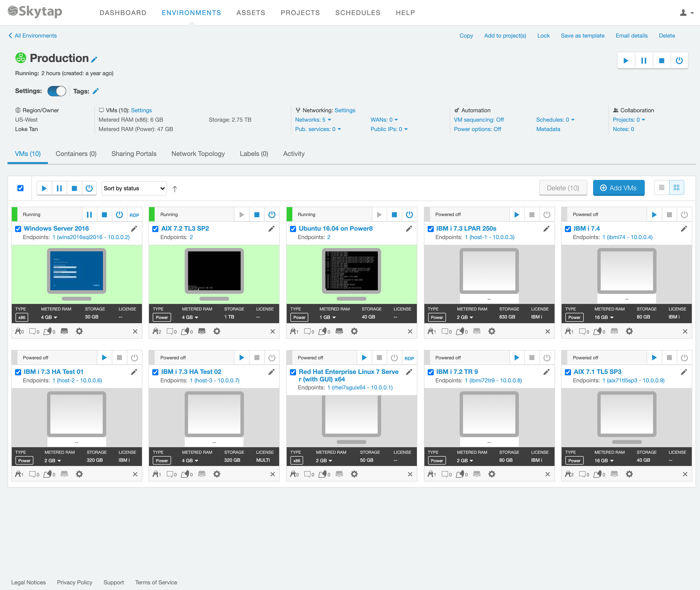Open the Sort by status dropdown
The image size is (700, 590).
[x=134, y=188]
